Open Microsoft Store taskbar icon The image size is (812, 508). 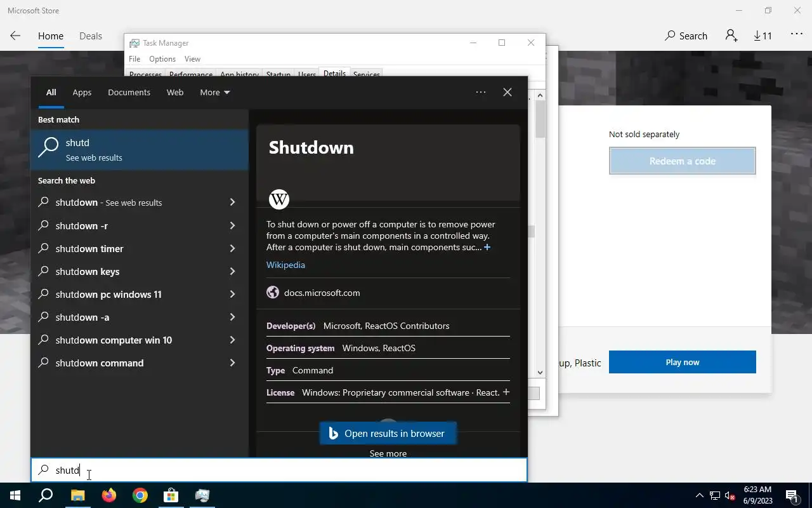pyautogui.click(x=171, y=495)
